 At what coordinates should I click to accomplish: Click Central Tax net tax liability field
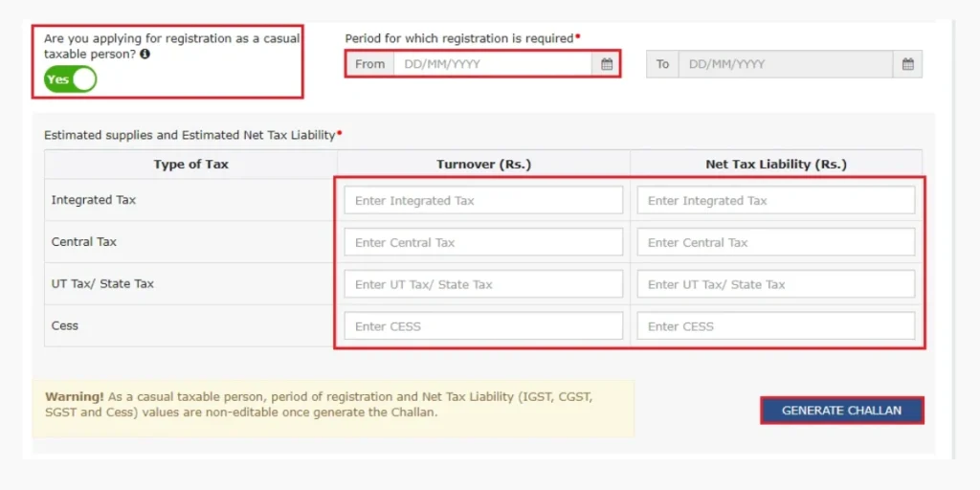(775, 242)
